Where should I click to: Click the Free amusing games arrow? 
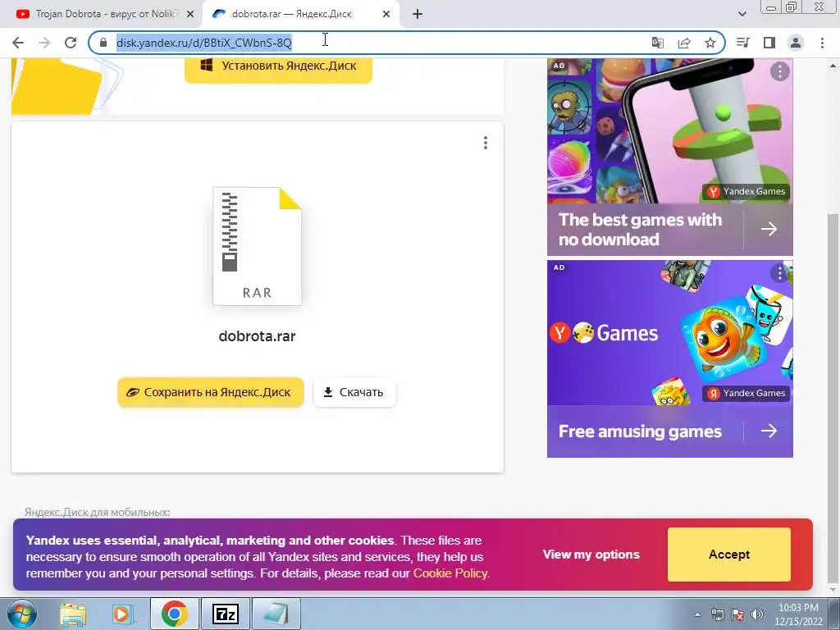coord(769,431)
